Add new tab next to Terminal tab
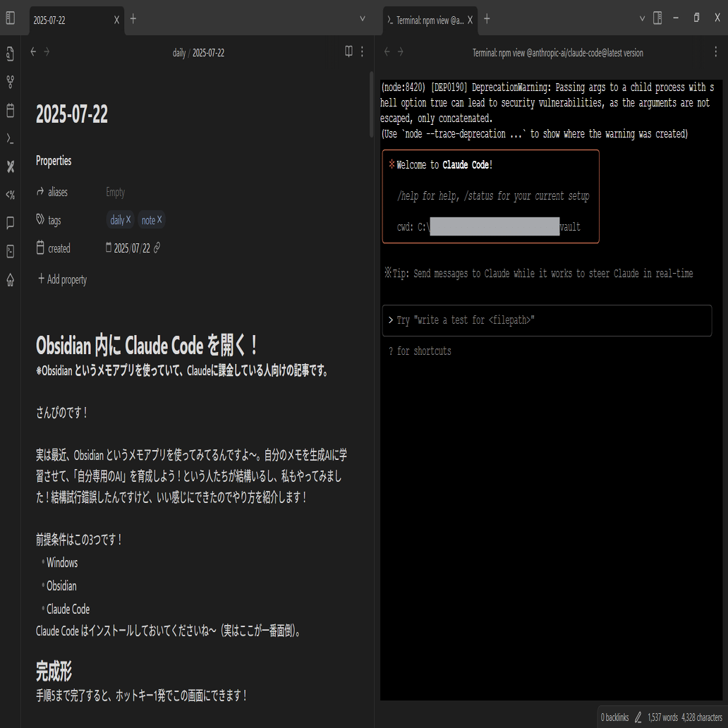The image size is (728, 728). (x=487, y=18)
